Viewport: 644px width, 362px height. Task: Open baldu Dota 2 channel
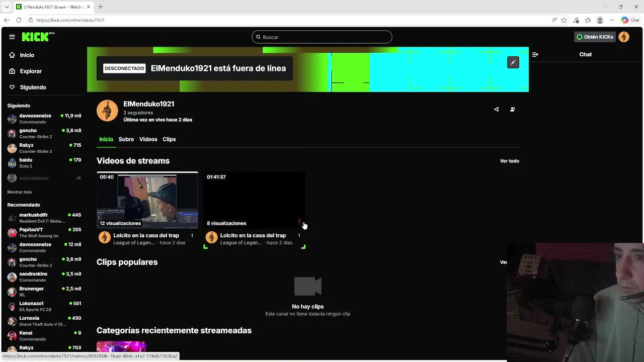(44, 163)
